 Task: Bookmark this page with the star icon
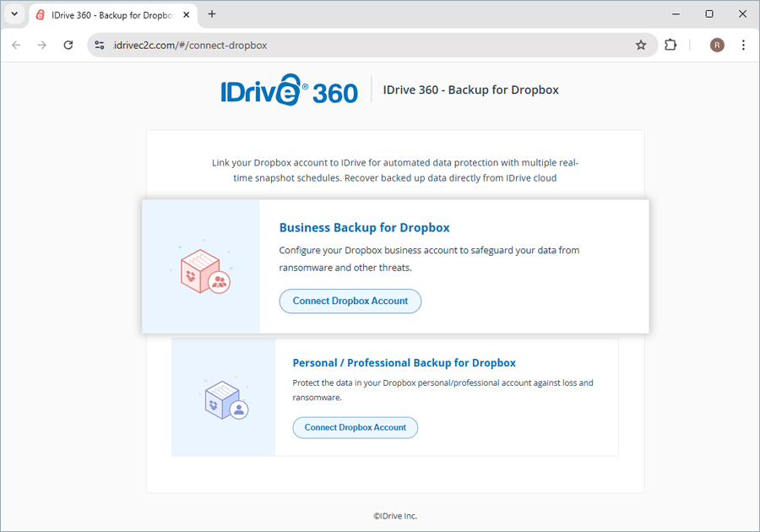(641, 45)
